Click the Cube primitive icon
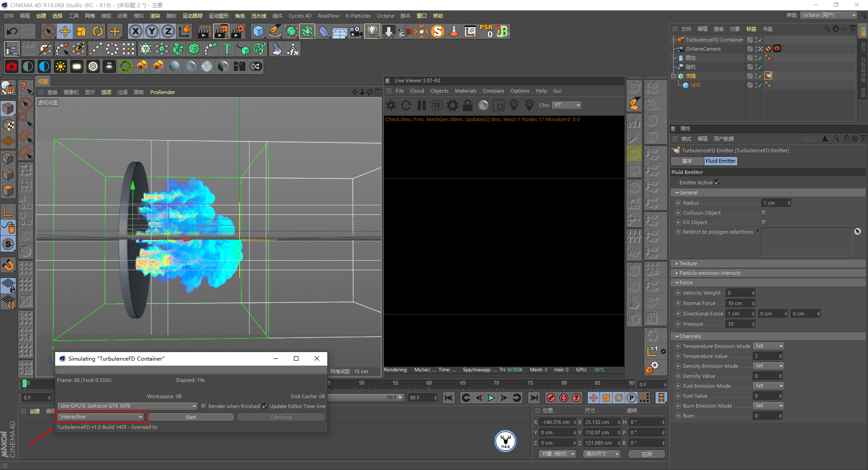The height and width of the screenshot is (470, 868). [258, 31]
